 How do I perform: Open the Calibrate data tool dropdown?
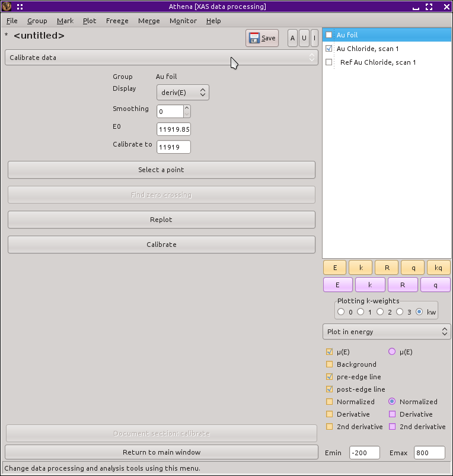click(x=161, y=58)
